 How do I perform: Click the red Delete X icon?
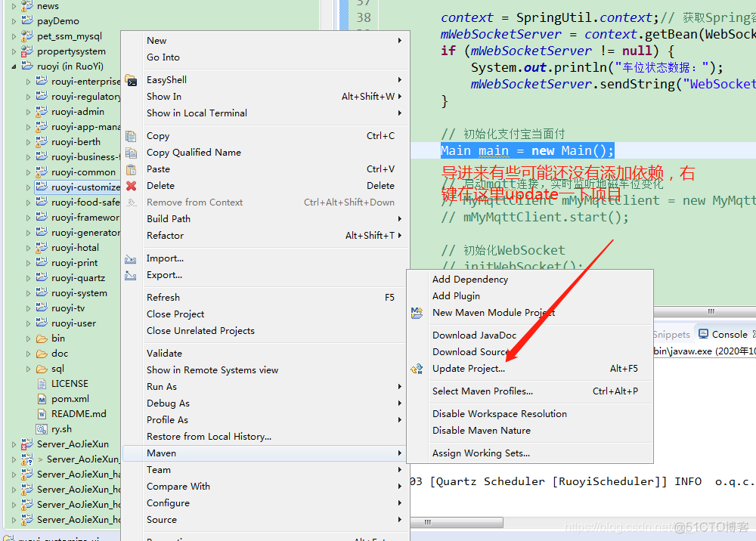tap(131, 186)
